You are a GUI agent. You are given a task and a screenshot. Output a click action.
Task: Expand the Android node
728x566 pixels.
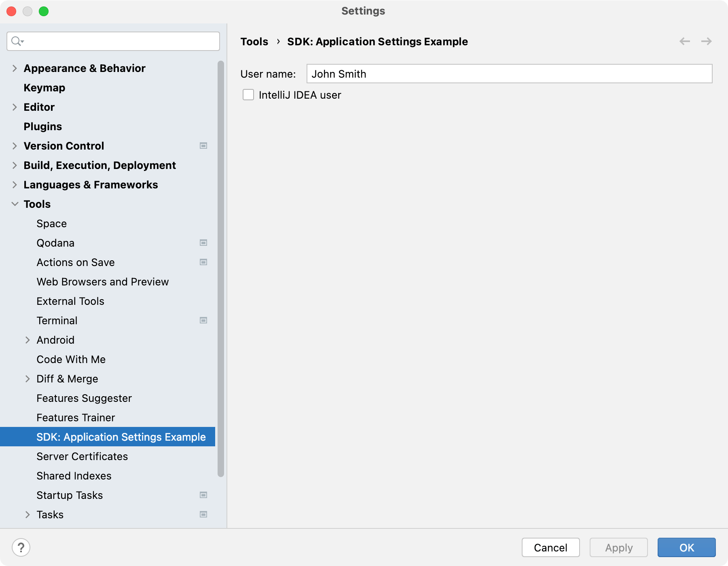28,340
